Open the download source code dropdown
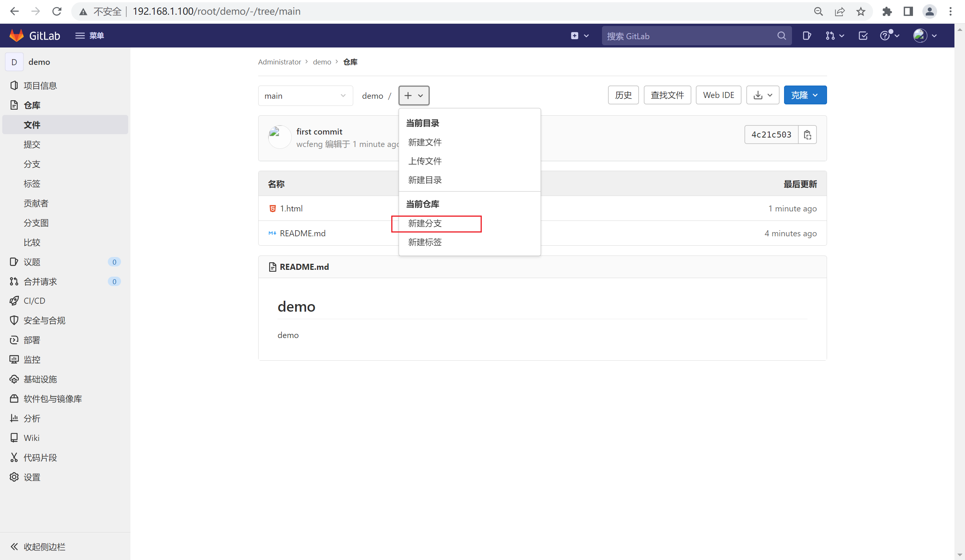 click(x=763, y=95)
